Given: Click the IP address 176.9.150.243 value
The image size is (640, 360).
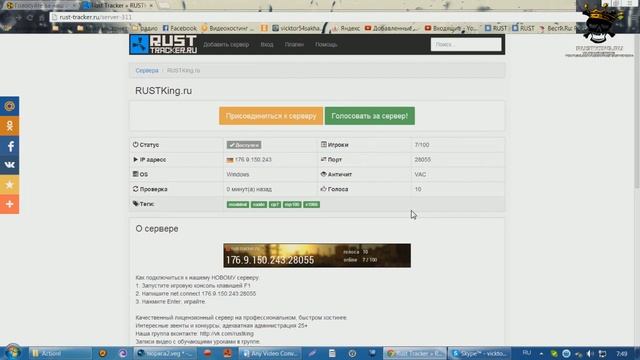Looking at the screenshot, I should (253, 160).
